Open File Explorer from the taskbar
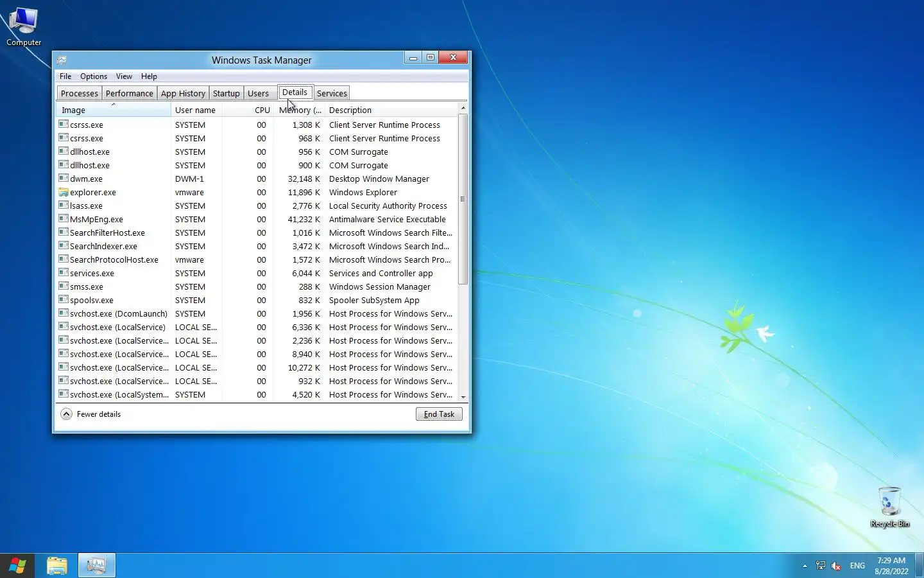This screenshot has width=924, height=578. 57,566
